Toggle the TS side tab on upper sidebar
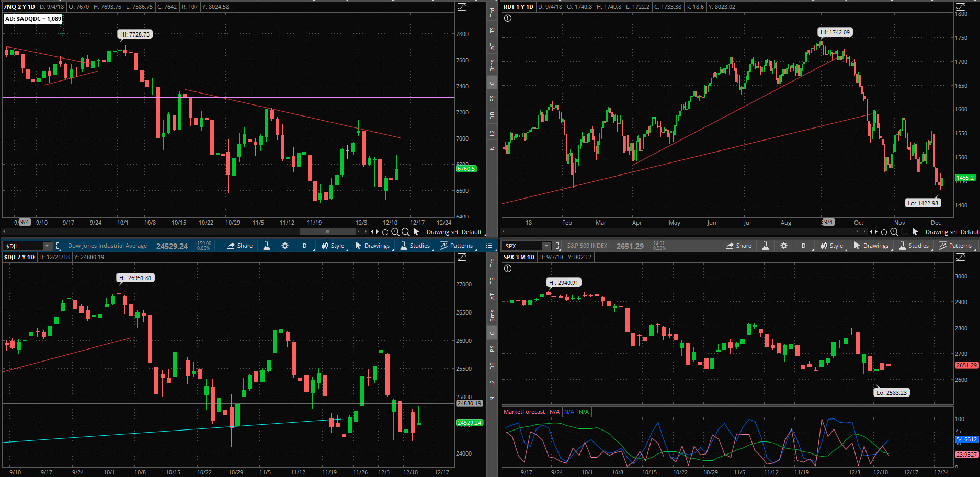 (492, 30)
